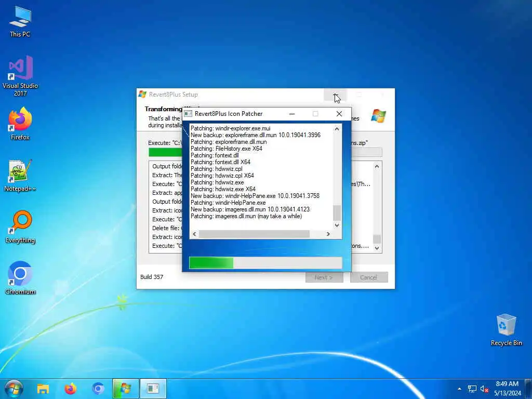Click the Icon Patcher green progress bar
Image resolution: width=532 pixels, height=399 pixels.
265,263
